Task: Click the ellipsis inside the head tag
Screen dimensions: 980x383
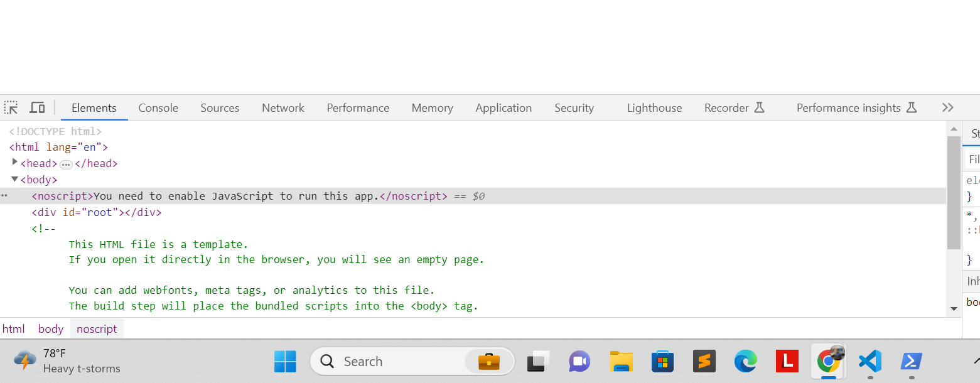Action: (66, 164)
